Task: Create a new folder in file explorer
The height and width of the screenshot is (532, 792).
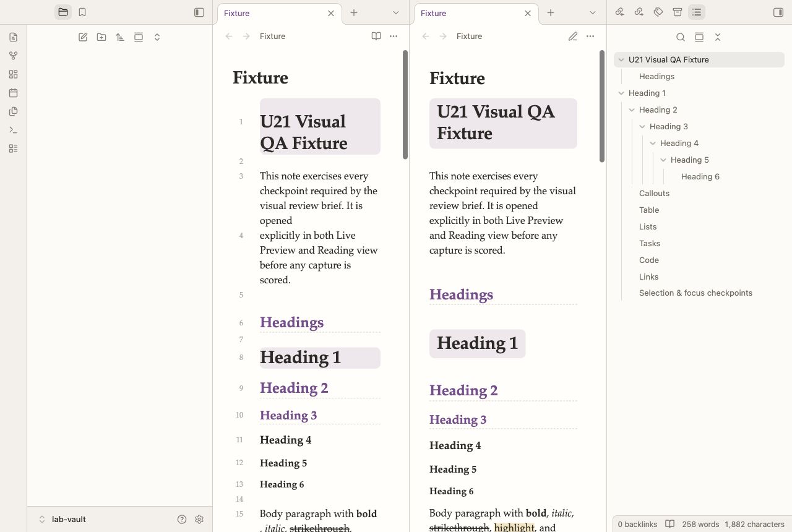Action: tap(101, 37)
